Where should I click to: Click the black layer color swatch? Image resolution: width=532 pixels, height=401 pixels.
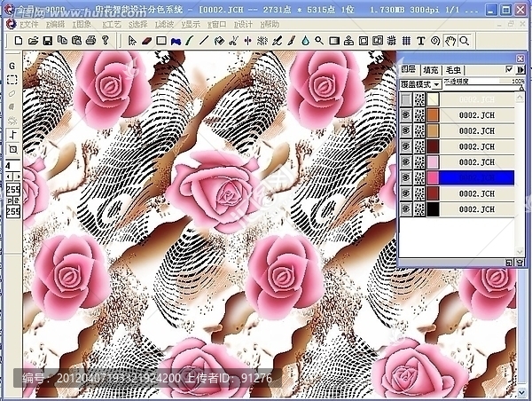(x=433, y=209)
